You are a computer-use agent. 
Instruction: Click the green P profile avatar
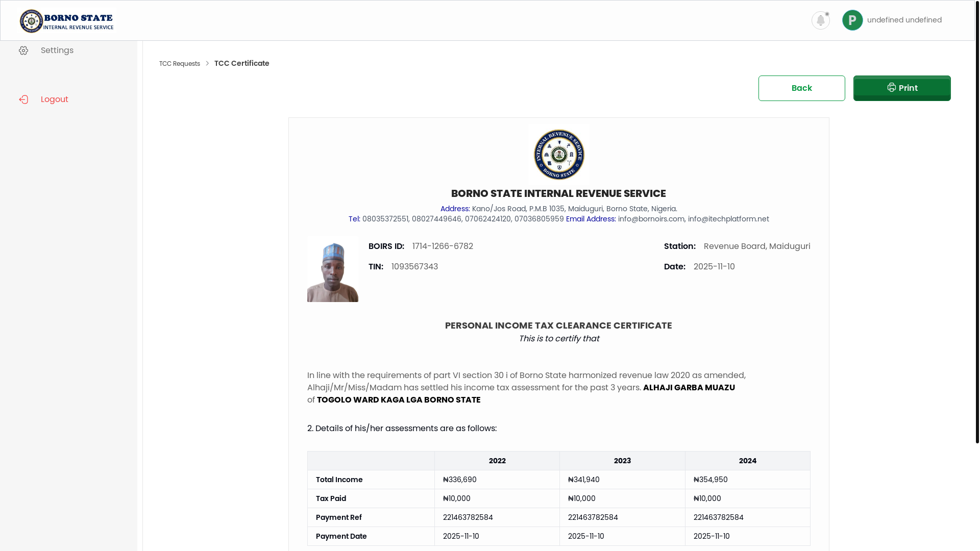coord(852,20)
